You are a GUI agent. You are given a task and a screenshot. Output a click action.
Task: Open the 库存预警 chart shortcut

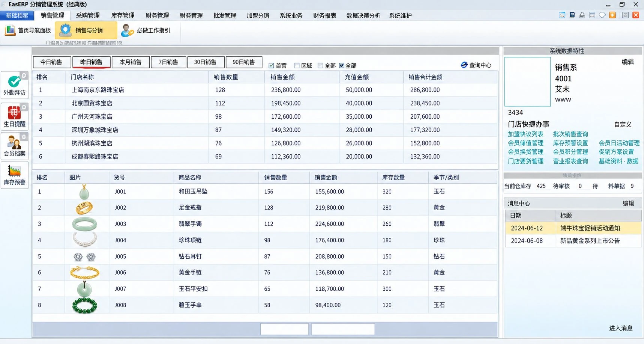15,175
